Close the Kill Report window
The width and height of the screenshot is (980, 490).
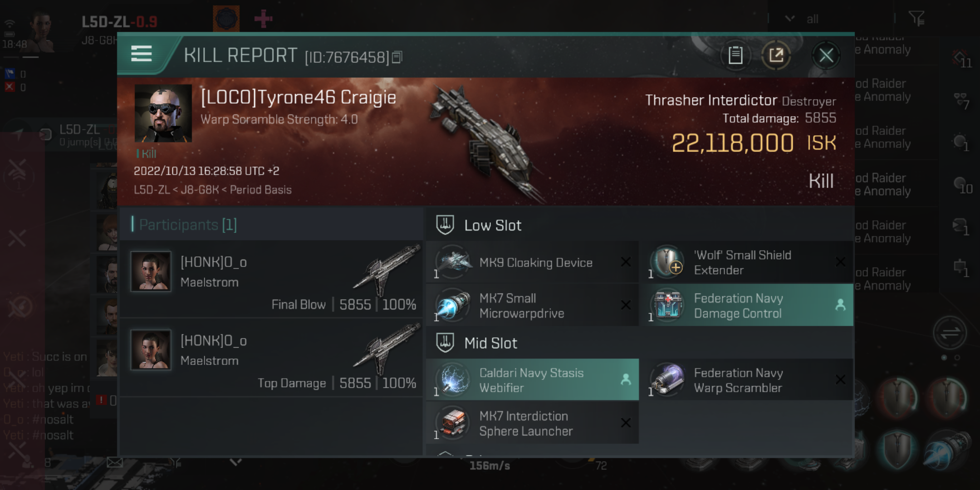[826, 56]
